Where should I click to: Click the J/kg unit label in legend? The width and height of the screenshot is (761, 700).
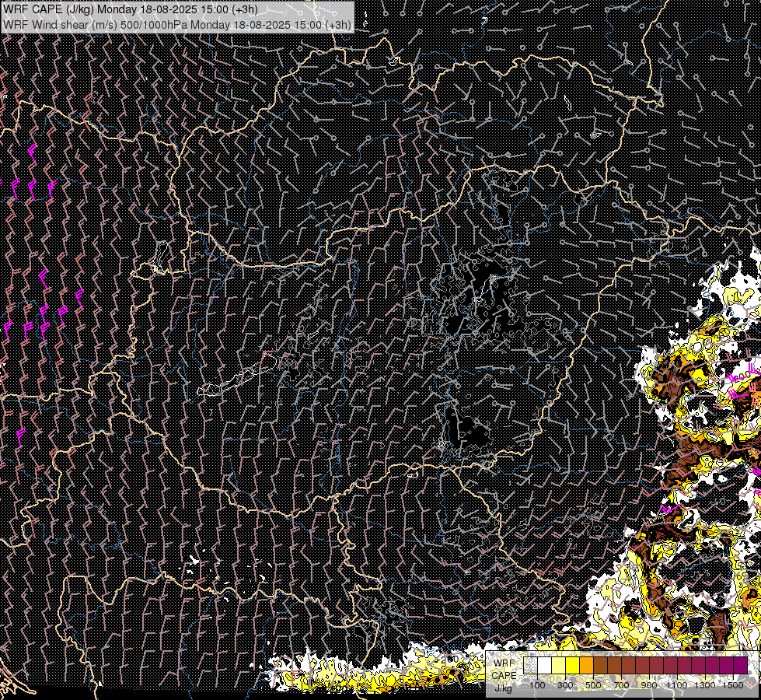[x=503, y=688]
